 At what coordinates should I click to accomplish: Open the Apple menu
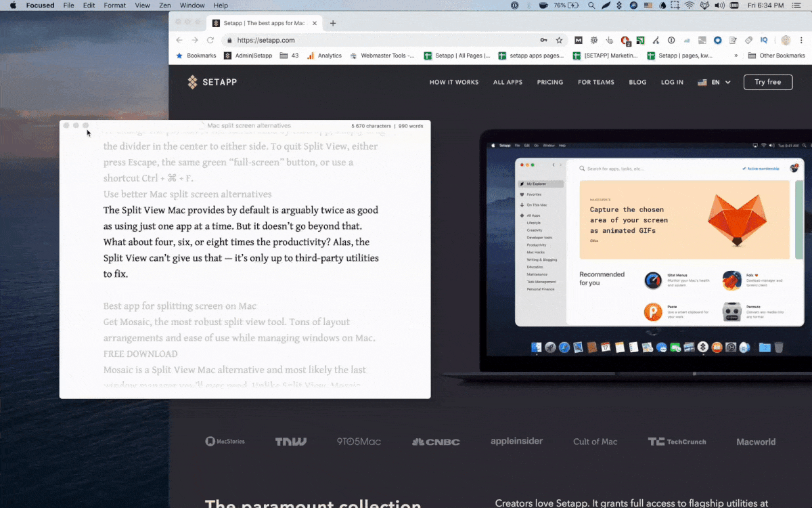click(x=12, y=5)
